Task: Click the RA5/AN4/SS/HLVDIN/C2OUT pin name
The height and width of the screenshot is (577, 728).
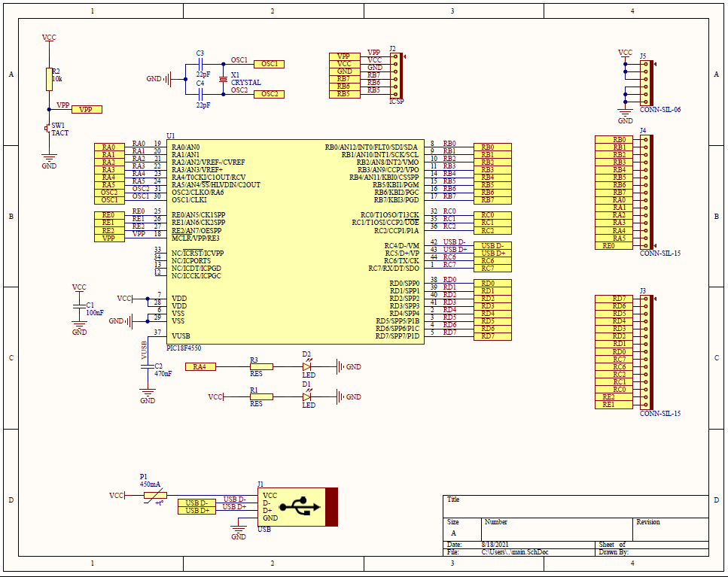Action: pos(216,184)
